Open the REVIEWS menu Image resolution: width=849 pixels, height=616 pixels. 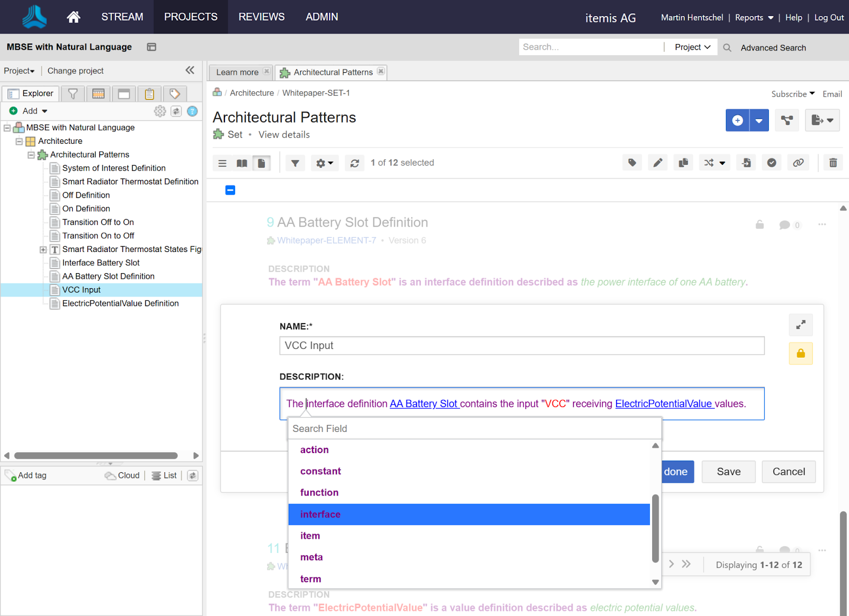(262, 17)
